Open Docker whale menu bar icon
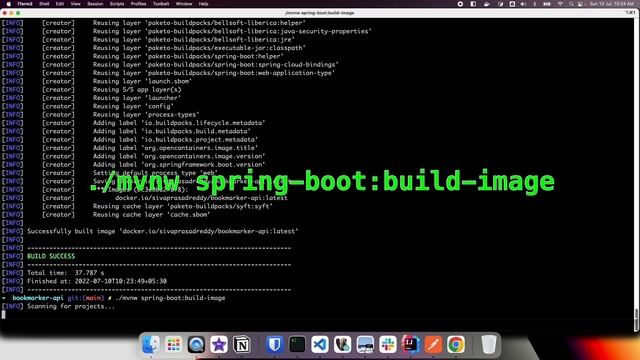 tap(487, 4)
